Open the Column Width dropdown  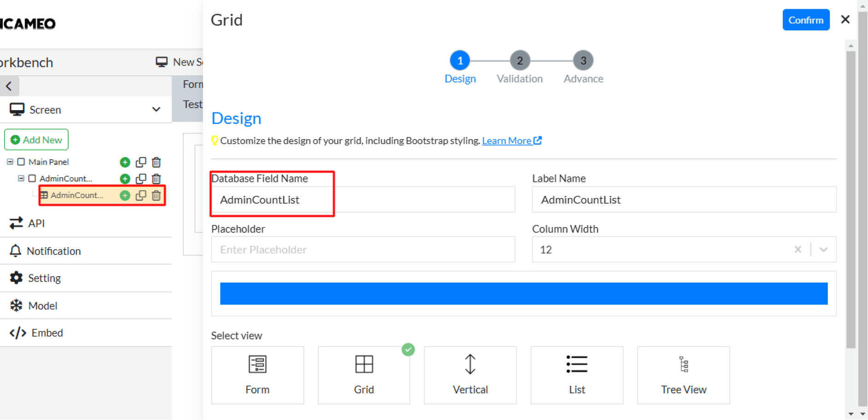[x=823, y=249]
